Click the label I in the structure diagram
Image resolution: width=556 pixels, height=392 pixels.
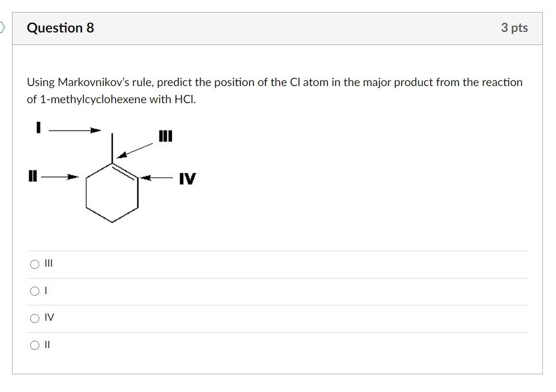(38, 129)
